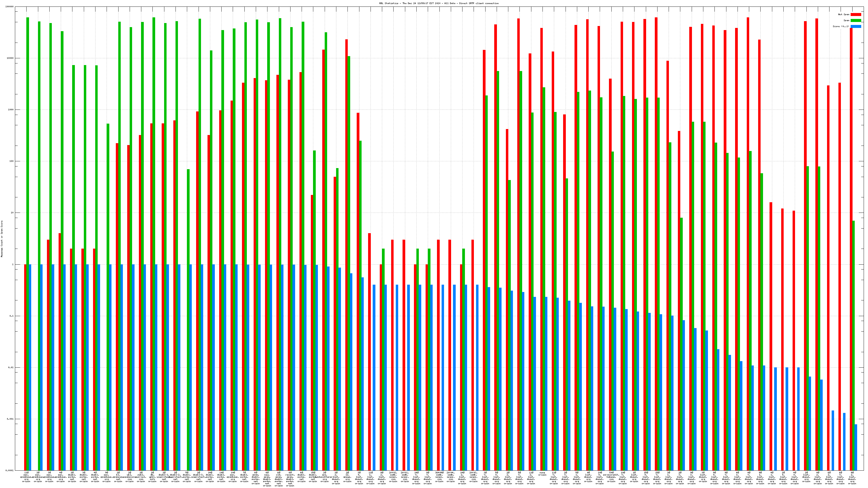Click the red Not Spam legend swatch
This screenshot has width=868, height=488.
pos(856,14)
